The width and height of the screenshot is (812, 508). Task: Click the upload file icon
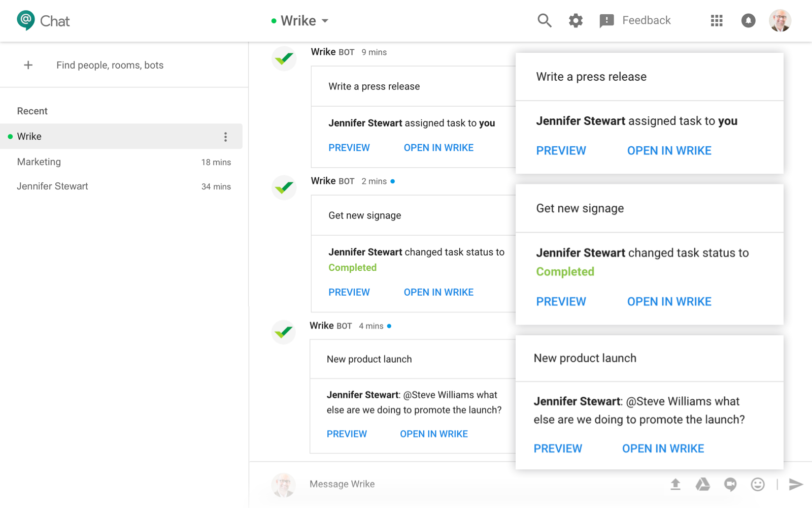tap(675, 484)
